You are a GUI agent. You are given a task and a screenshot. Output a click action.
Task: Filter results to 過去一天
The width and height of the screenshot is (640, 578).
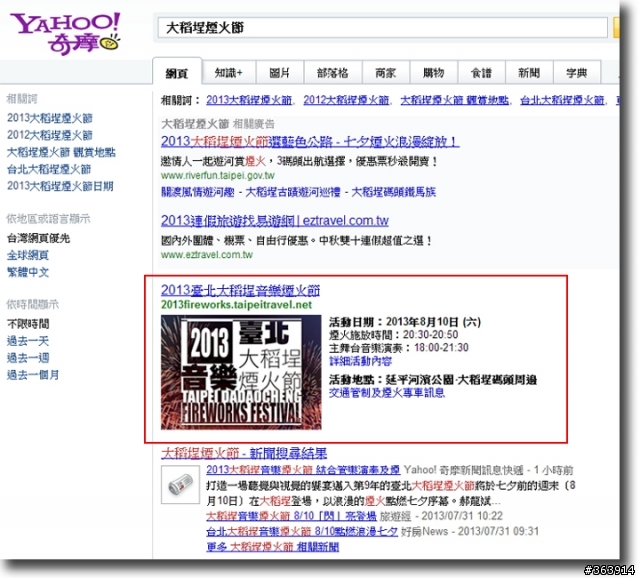click(28, 341)
